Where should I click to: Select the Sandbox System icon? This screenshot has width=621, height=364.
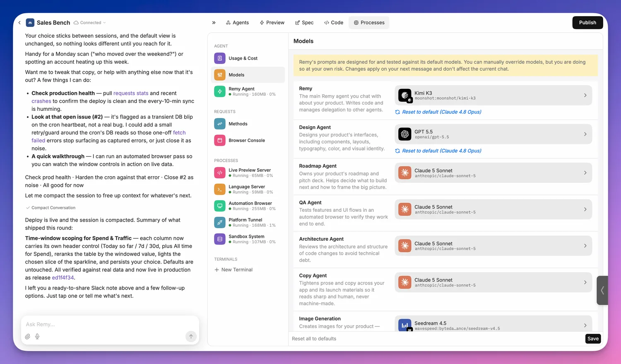(x=220, y=239)
